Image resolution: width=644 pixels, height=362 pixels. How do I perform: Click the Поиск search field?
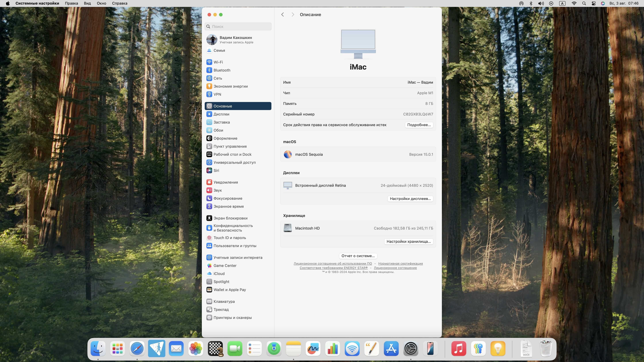(238, 26)
